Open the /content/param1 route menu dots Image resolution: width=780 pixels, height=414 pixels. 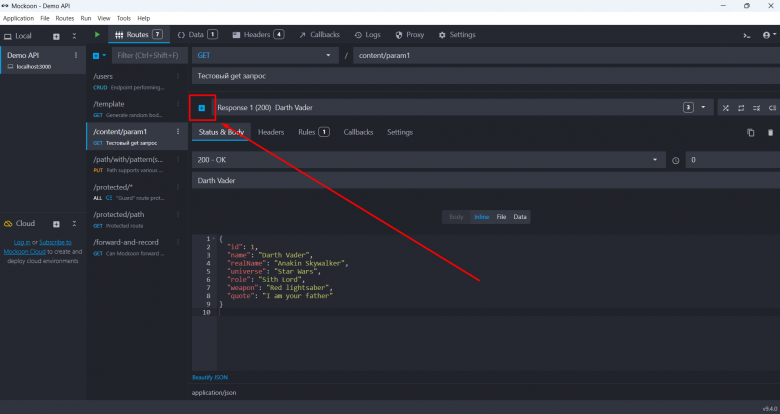(x=178, y=132)
